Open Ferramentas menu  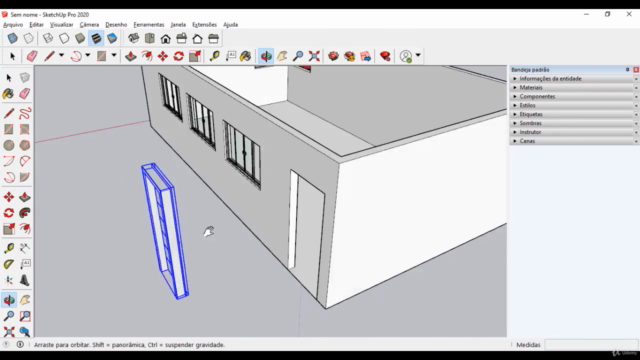(x=149, y=24)
